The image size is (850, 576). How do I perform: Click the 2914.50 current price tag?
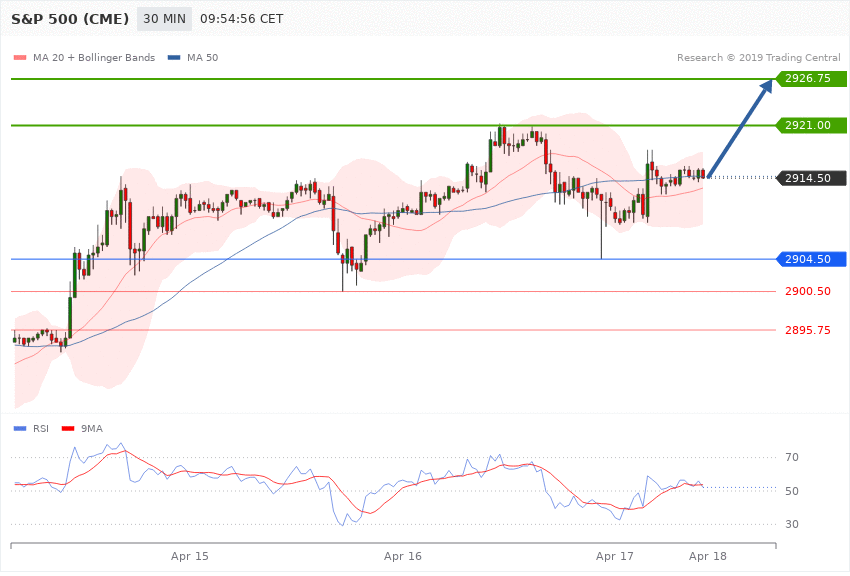[811, 178]
